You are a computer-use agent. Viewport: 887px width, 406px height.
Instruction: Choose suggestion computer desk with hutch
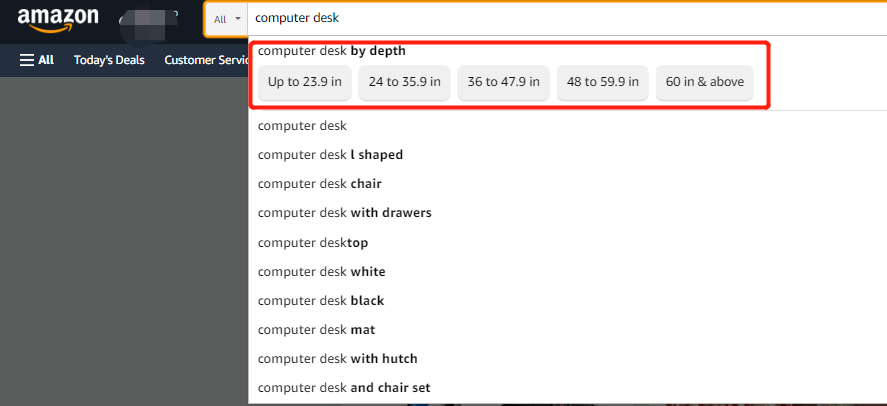click(567, 359)
